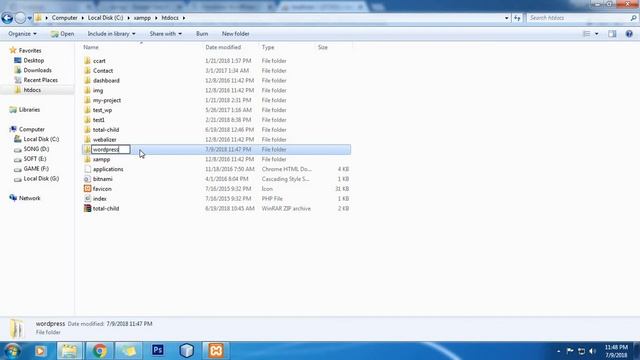Select Computer in navigation pane

[31, 129]
